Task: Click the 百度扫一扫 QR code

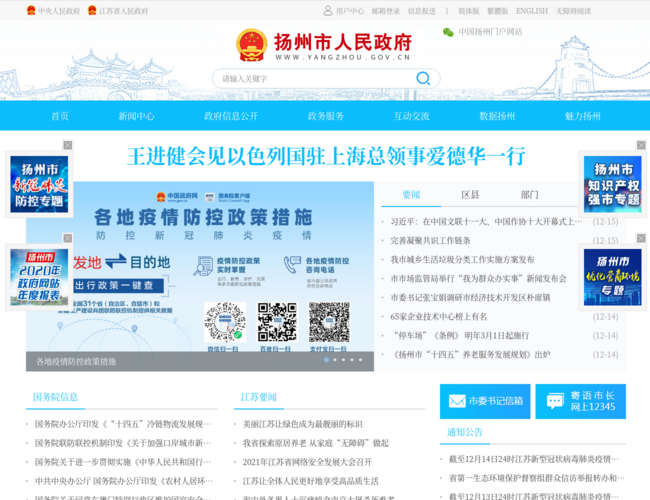Action: (x=277, y=322)
